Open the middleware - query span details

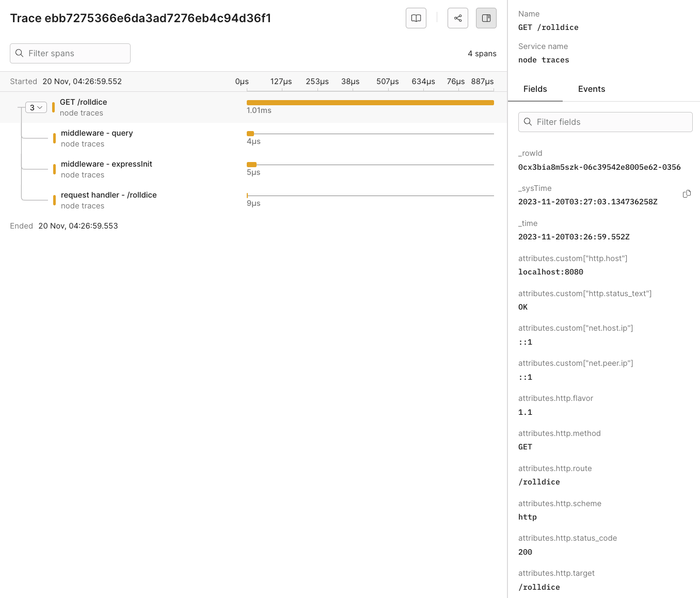tap(97, 133)
